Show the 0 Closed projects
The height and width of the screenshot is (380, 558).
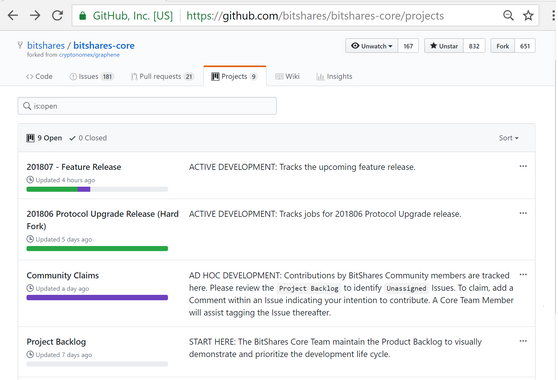tap(88, 138)
